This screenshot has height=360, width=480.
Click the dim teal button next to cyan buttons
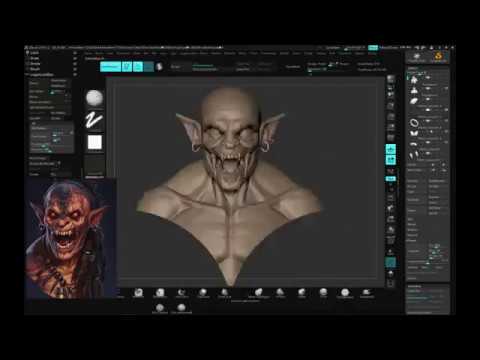point(149,67)
